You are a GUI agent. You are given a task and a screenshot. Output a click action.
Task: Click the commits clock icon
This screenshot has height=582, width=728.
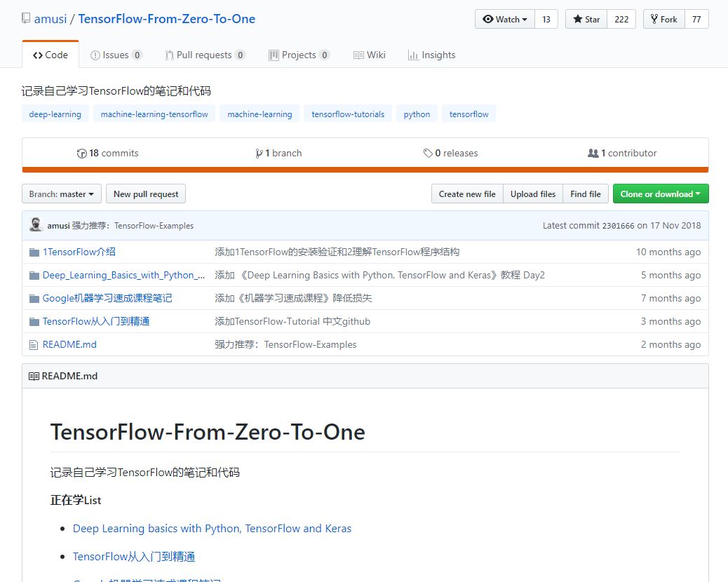(82, 154)
